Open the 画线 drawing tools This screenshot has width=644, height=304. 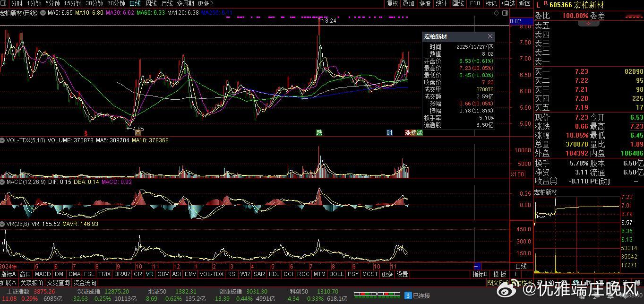458,3
